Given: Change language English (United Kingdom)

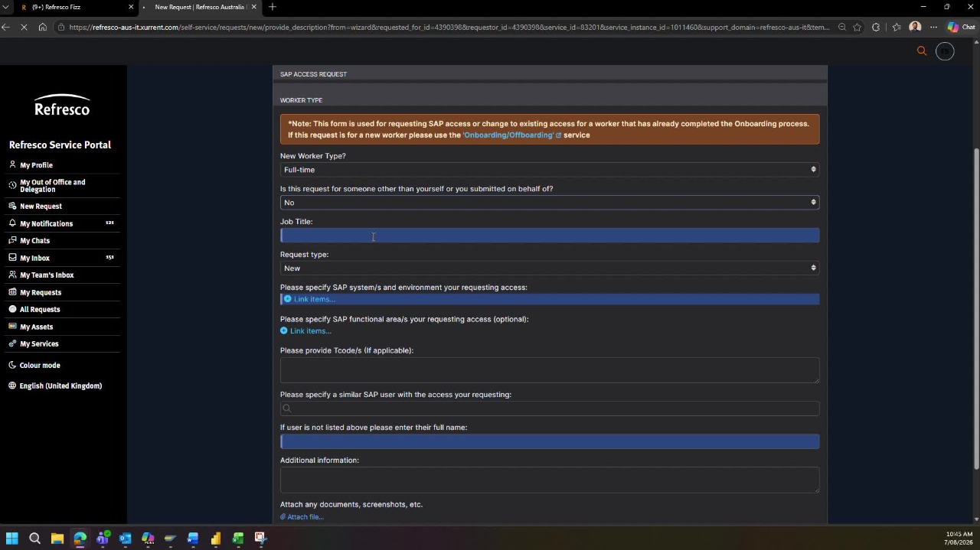Looking at the screenshot, I should [60, 386].
